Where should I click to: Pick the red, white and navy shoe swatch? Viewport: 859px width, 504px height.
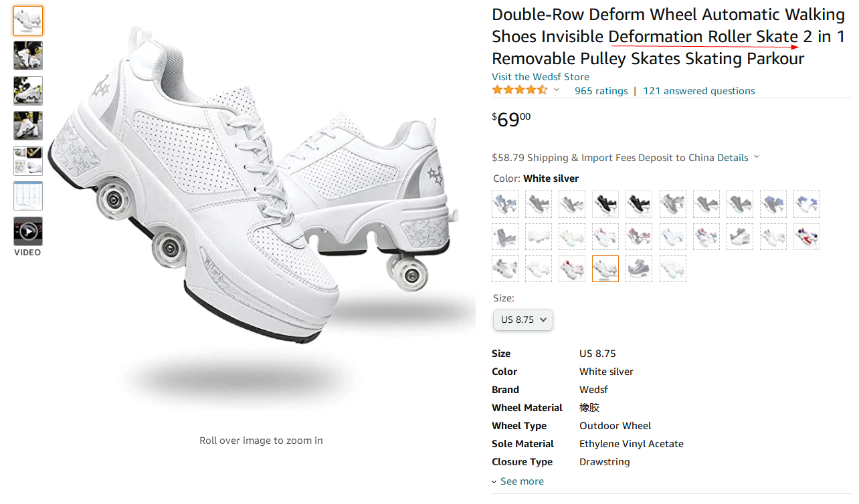pos(806,237)
